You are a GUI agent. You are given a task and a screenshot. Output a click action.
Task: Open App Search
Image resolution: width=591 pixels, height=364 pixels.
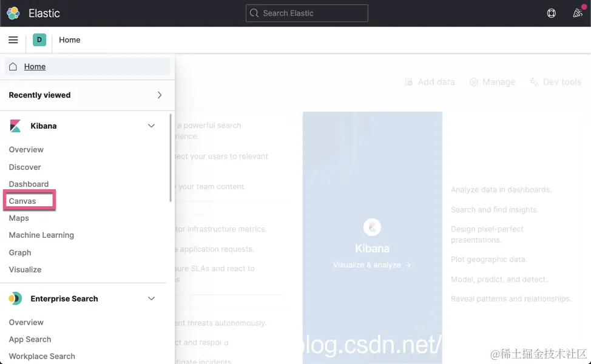pyautogui.click(x=30, y=339)
